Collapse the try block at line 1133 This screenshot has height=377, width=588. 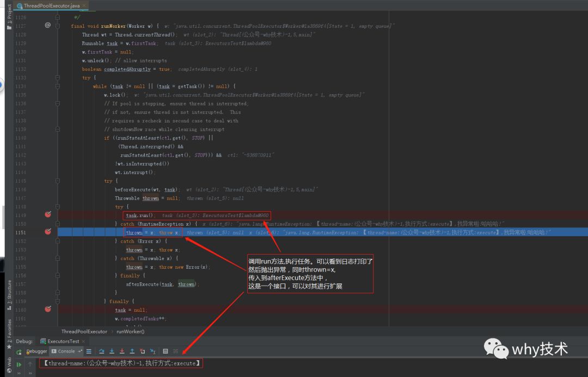point(57,78)
